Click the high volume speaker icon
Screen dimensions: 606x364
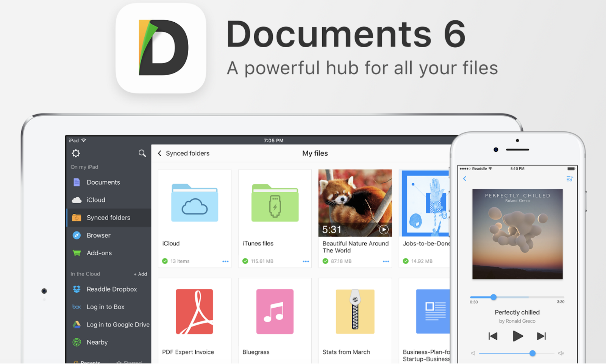[561, 353]
